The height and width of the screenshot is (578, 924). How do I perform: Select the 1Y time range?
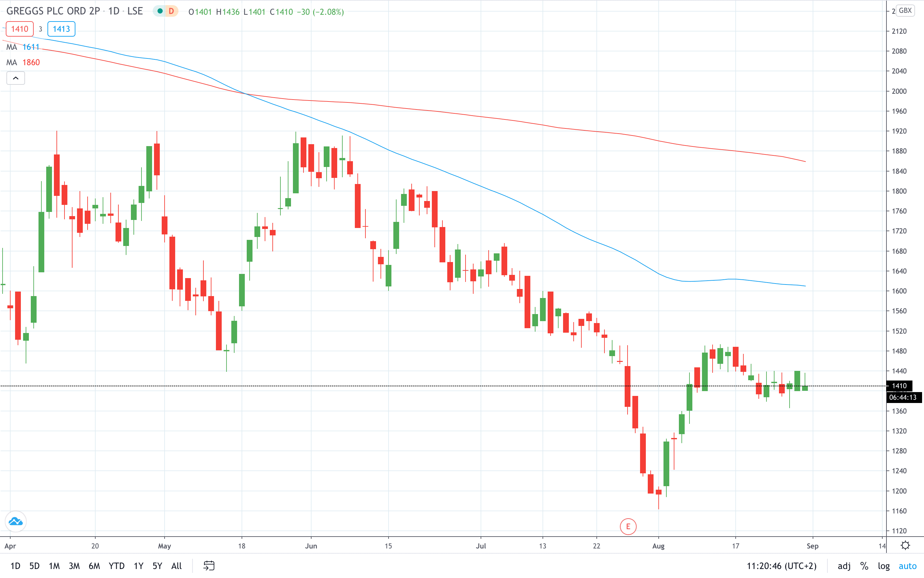tap(139, 566)
